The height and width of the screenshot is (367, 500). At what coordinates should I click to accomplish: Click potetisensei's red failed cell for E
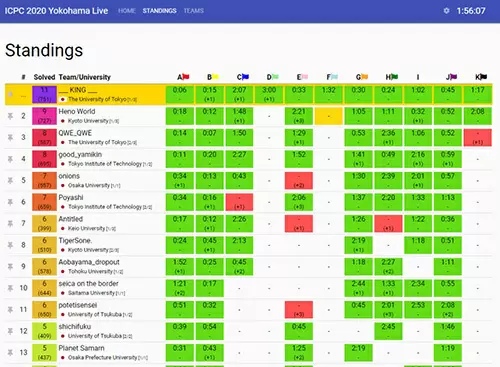[x=299, y=309]
